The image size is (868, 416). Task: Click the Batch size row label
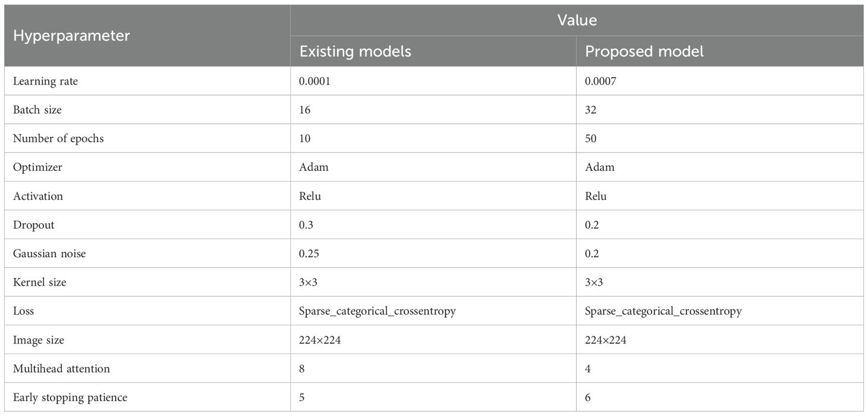point(37,110)
